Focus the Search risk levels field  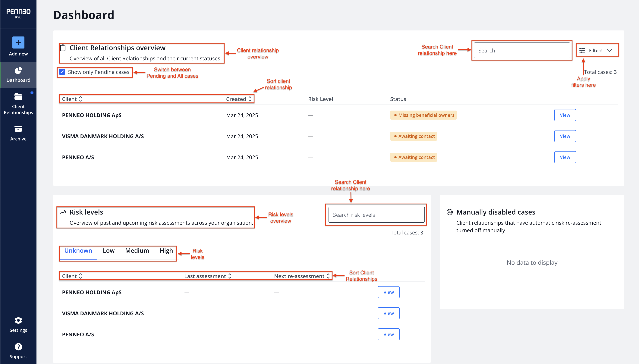pos(376,215)
